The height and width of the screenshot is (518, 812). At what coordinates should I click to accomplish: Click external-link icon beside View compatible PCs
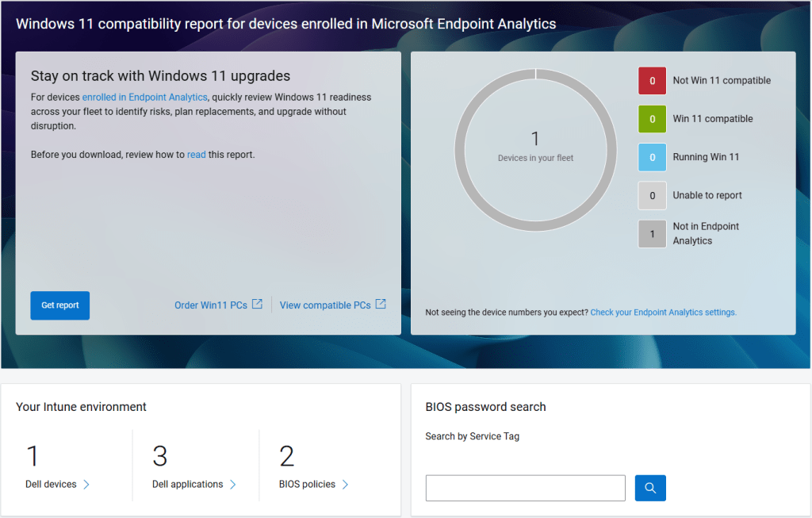381,305
